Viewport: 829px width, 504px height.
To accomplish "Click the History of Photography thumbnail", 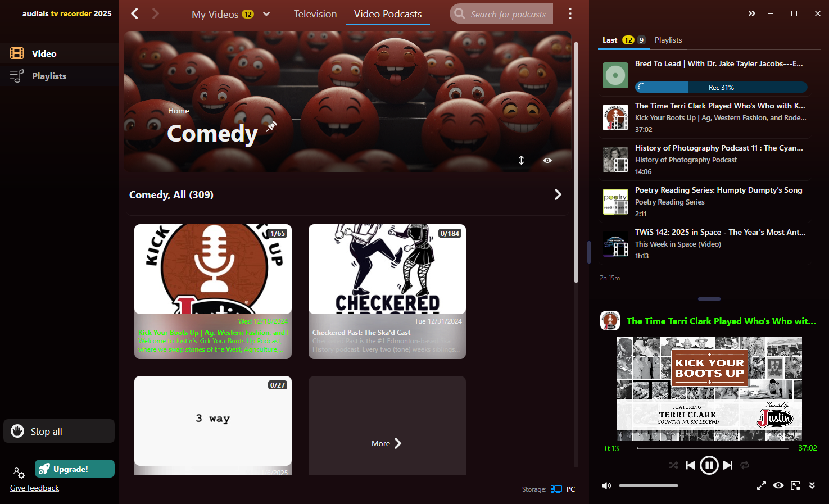I will pyautogui.click(x=615, y=160).
